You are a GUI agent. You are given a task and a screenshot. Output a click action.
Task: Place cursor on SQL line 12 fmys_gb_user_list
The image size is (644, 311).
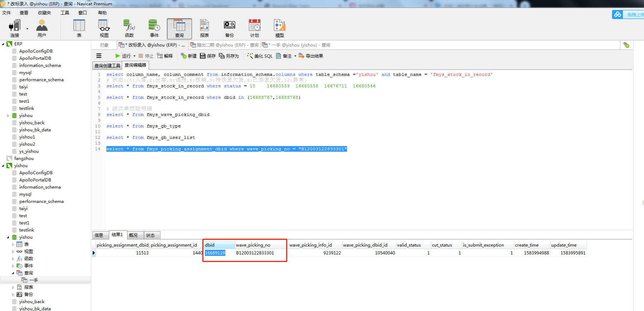coord(171,138)
